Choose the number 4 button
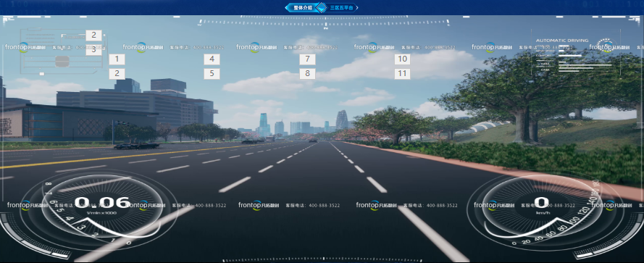The width and height of the screenshot is (644, 263). point(212,59)
